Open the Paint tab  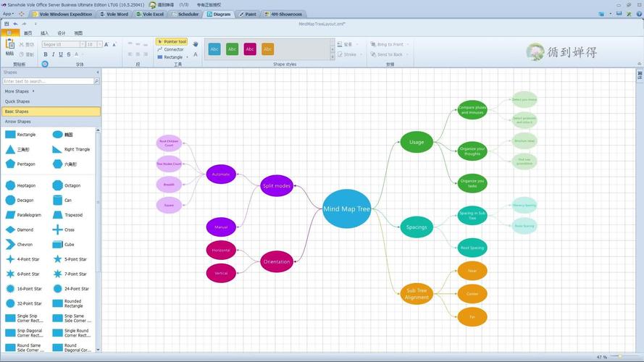tap(248, 14)
